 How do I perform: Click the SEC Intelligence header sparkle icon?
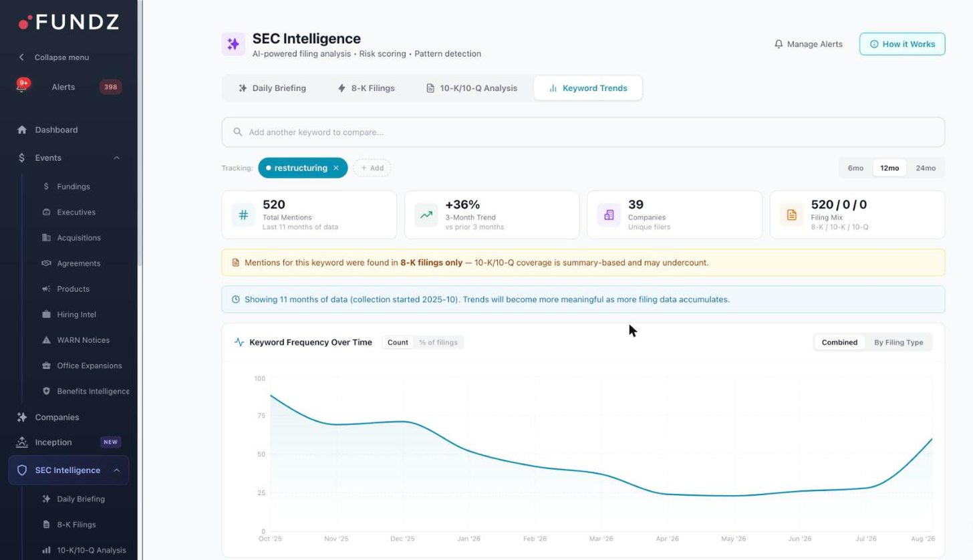pyautogui.click(x=233, y=44)
